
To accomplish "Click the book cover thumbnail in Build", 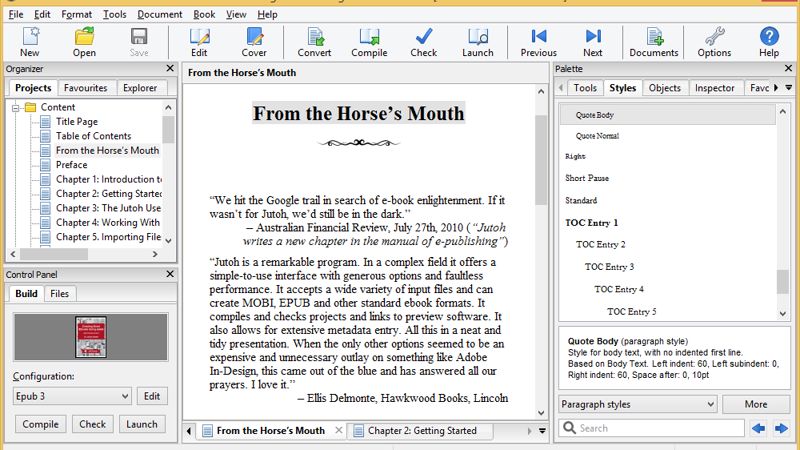I will pos(90,337).
